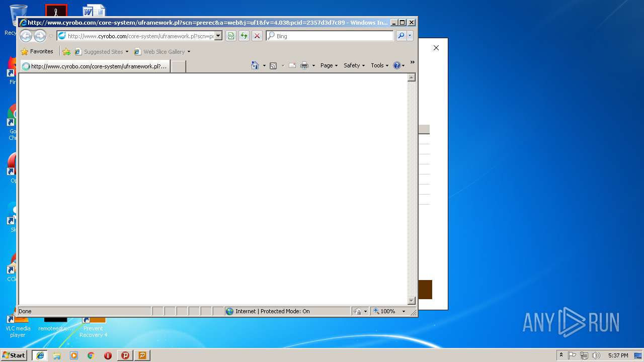Open the Page menu
The width and height of the screenshot is (644, 362).
coord(329,65)
